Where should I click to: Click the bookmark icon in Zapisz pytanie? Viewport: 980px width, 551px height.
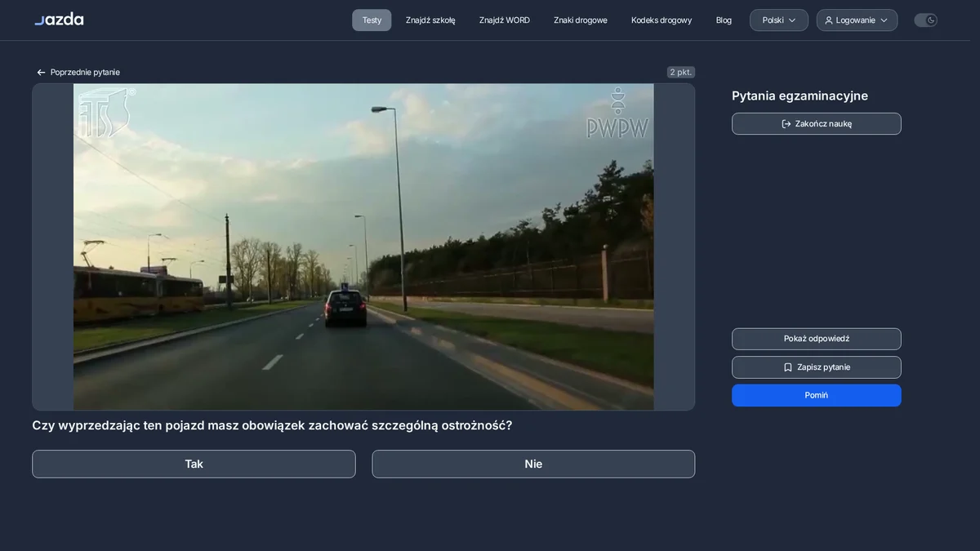788,367
